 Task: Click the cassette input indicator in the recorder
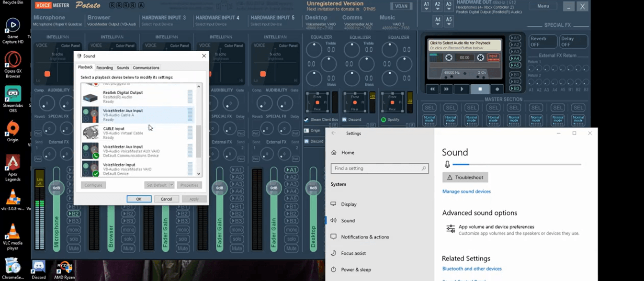coord(493,57)
